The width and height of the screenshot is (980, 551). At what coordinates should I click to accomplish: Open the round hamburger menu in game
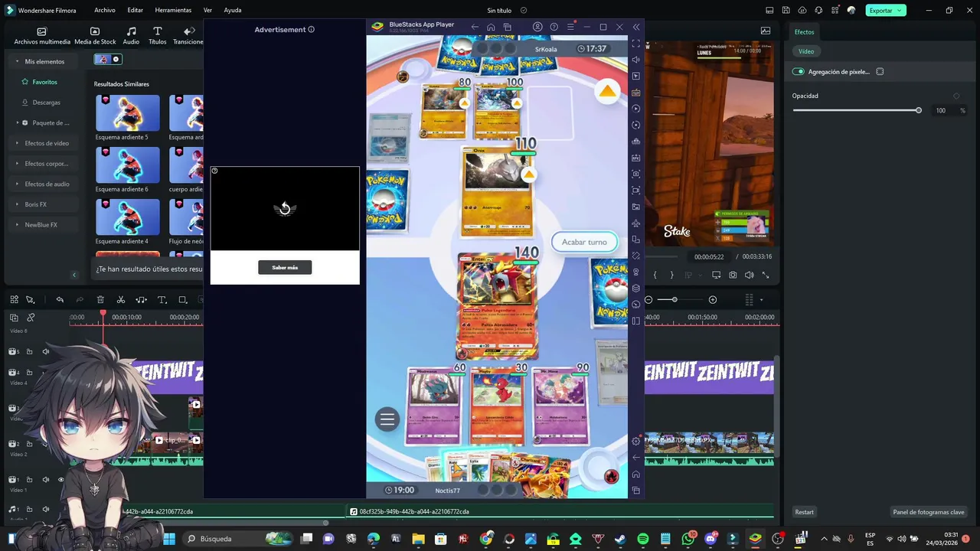pyautogui.click(x=387, y=419)
